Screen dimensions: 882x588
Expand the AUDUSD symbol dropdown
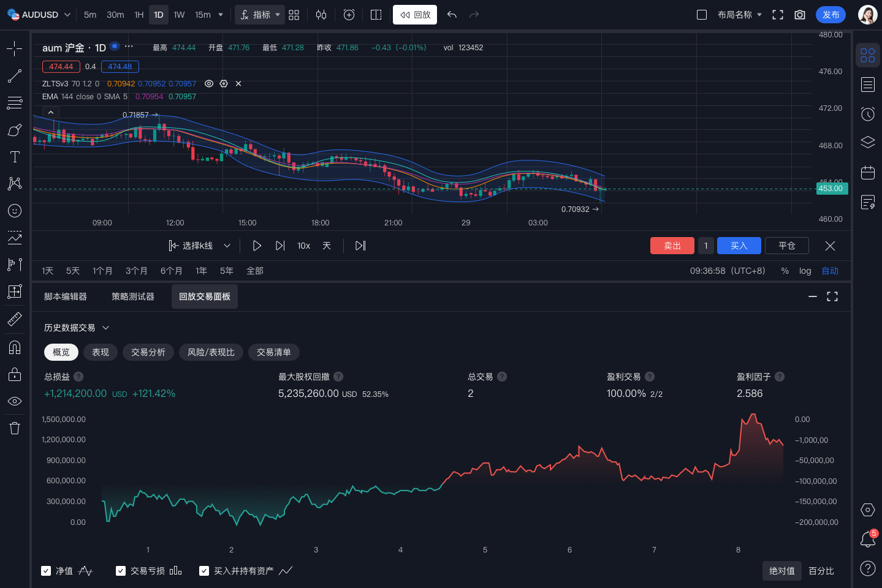pyautogui.click(x=67, y=15)
